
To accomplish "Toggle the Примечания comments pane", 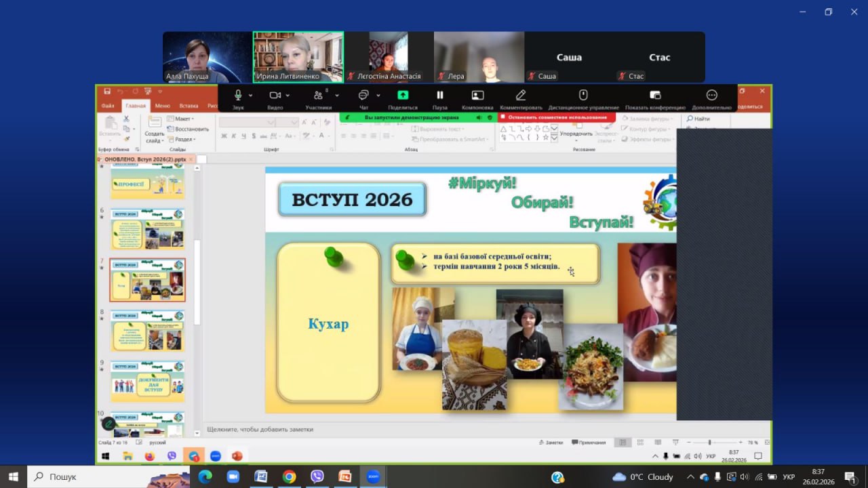I will coord(589,443).
